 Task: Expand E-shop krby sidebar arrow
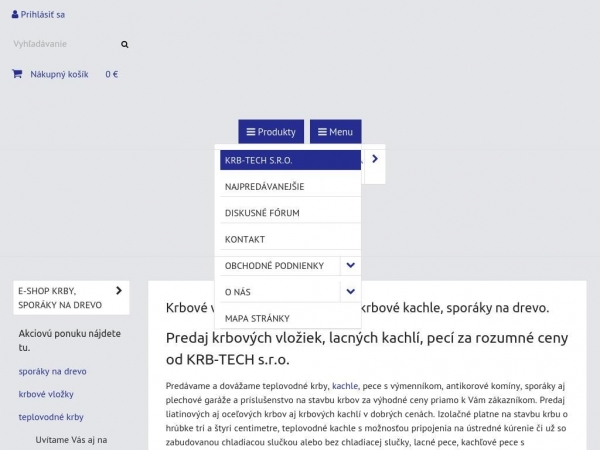pyautogui.click(x=119, y=291)
